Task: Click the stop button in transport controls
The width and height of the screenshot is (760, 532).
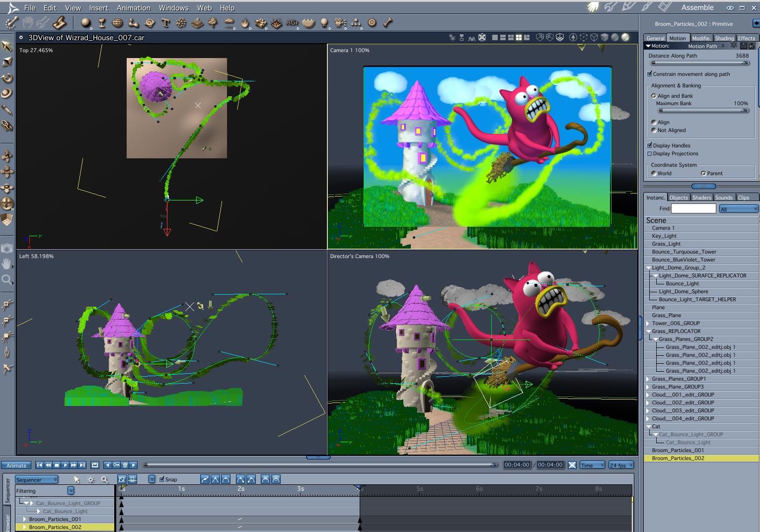Action: coord(57,465)
